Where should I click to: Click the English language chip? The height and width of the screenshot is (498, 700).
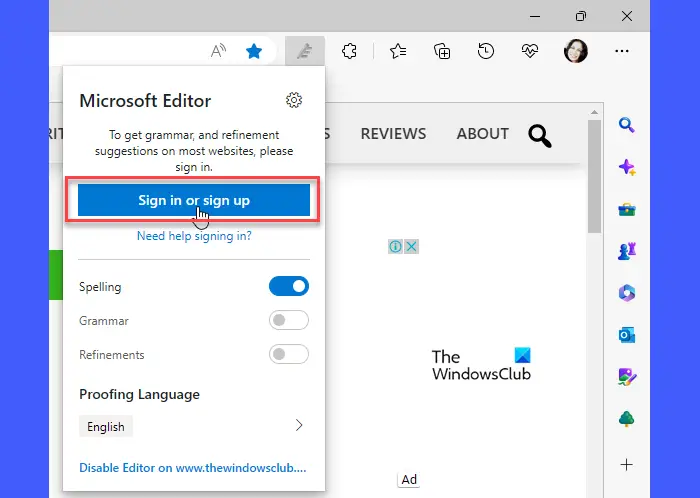click(106, 427)
